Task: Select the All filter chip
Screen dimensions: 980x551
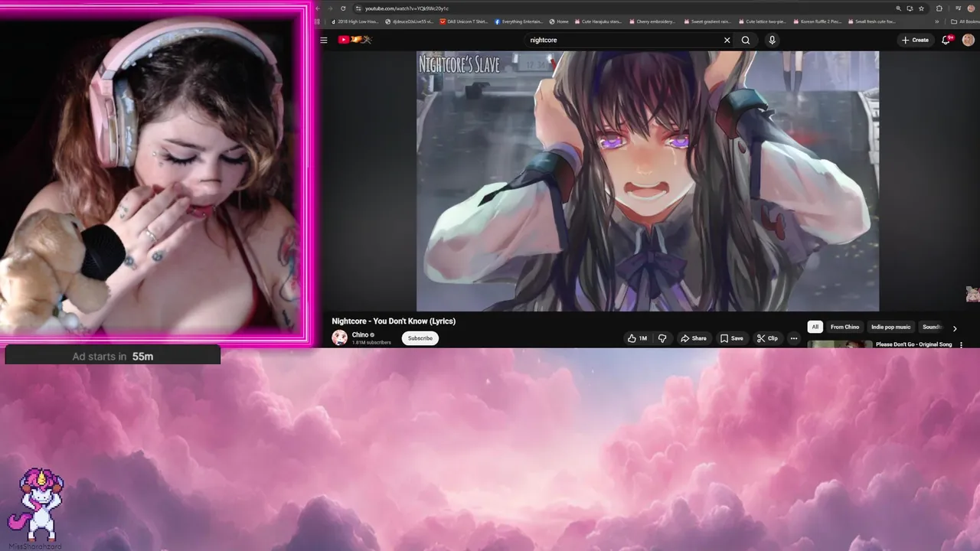Action: pos(815,327)
